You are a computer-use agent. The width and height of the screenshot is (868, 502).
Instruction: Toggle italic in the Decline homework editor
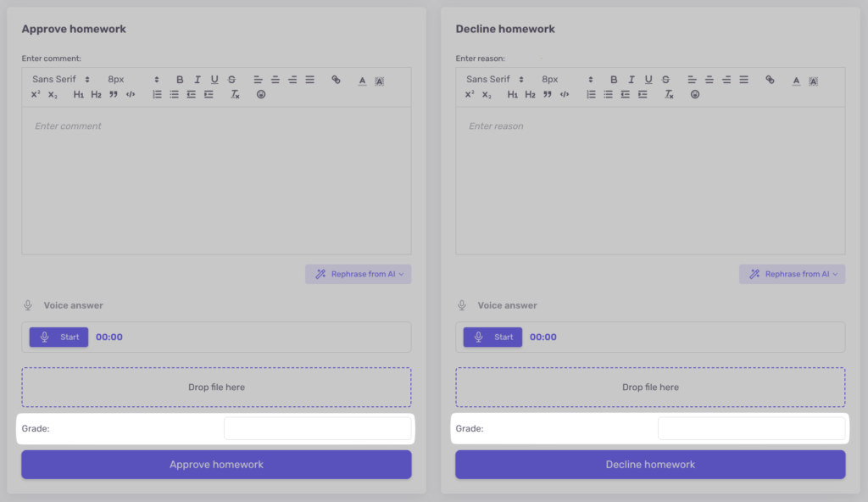632,80
